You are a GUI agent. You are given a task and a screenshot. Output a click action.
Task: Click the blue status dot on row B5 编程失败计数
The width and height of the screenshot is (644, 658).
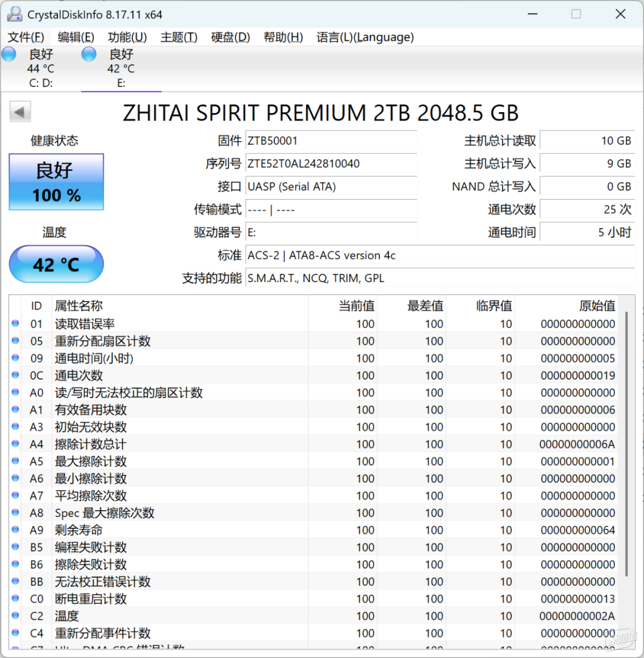16,547
